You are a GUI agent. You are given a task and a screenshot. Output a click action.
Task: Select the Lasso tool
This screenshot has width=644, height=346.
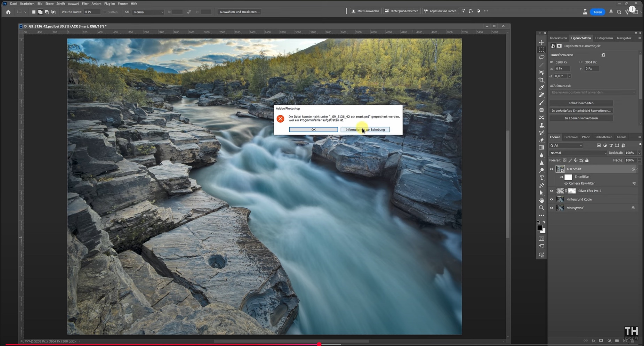[542, 58]
